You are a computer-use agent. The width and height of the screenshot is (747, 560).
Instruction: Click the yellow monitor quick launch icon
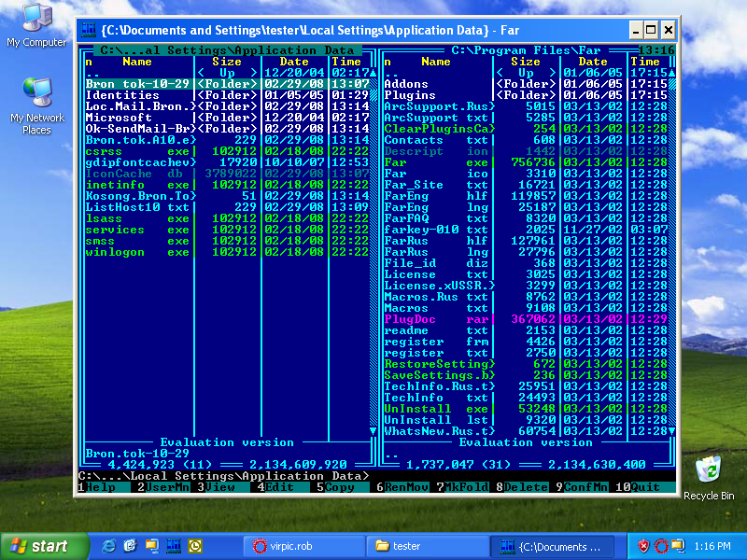(x=152, y=546)
